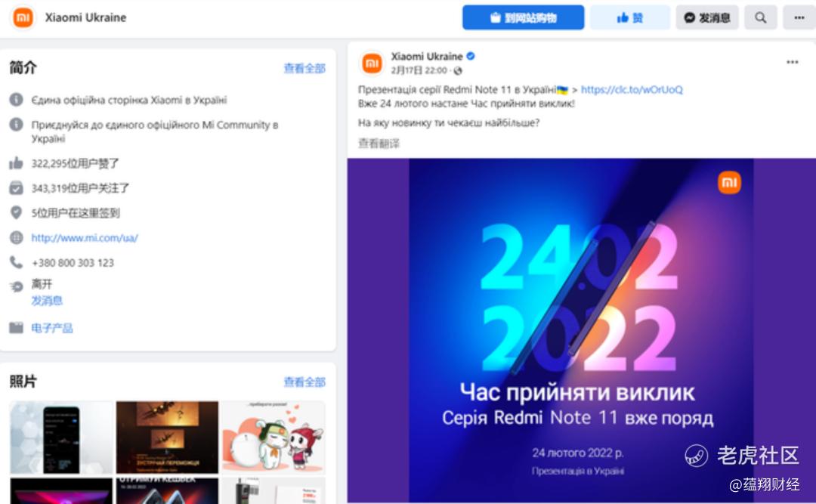Click the blue 到网站购物 shop button
The width and height of the screenshot is (816, 504).
pyautogui.click(x=523, y=17)
